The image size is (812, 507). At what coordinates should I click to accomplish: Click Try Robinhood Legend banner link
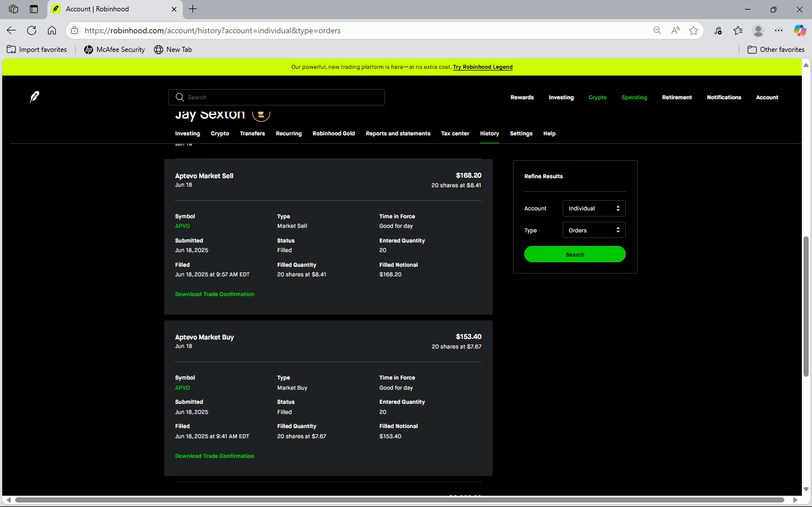pyautogui.click(x=482, y=67)
